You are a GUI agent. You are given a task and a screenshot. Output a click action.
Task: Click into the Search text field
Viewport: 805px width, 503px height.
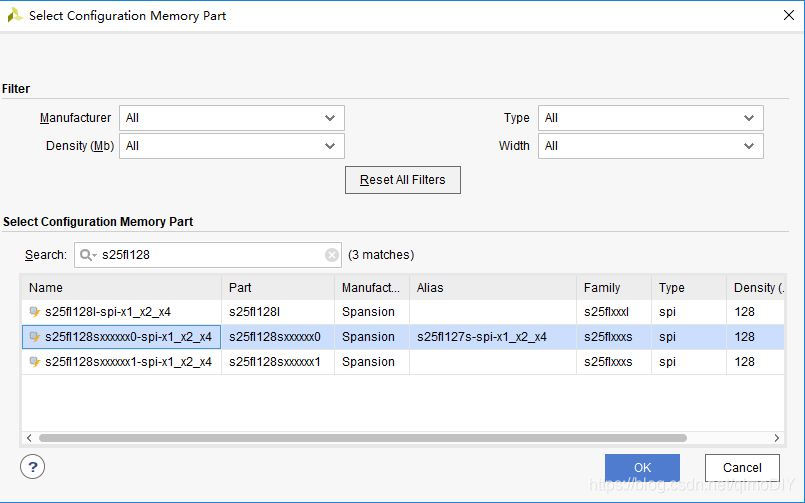(x=210, y=256)
